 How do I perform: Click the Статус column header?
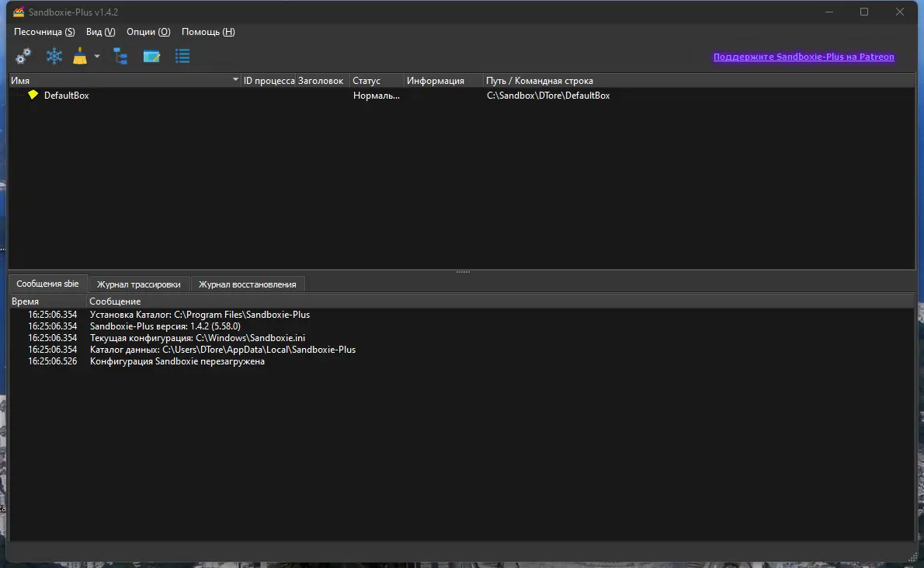point(377,80)
